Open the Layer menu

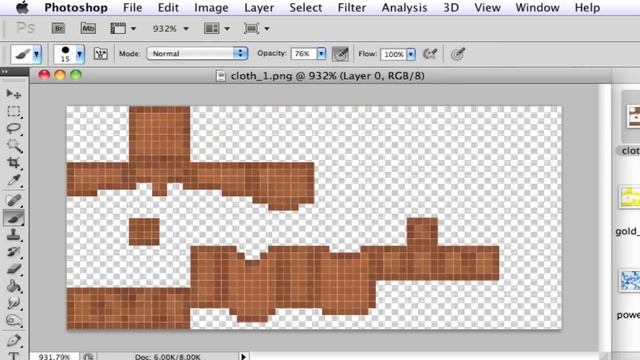(x=259, y=8)
